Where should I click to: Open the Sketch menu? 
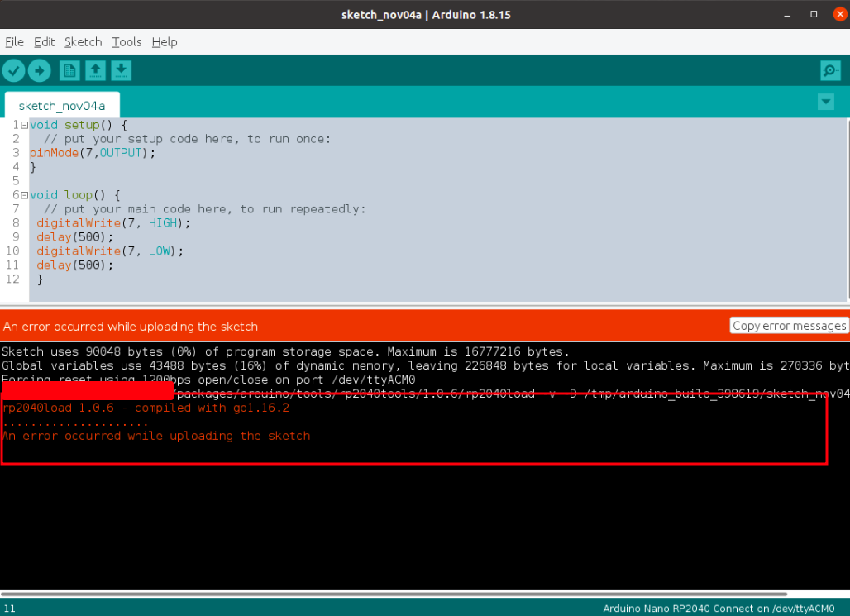tap(83, 42)
